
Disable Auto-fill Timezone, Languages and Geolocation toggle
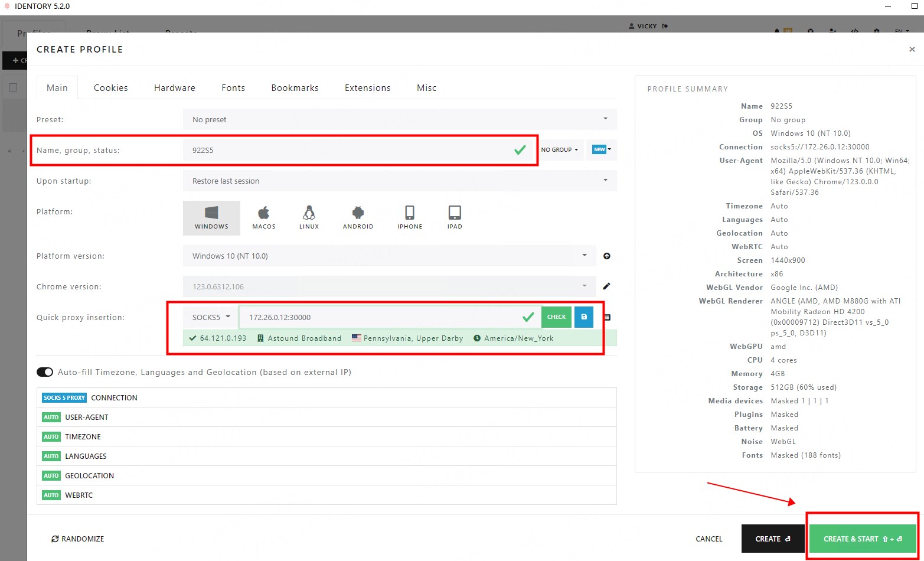(x=45, y=372)
